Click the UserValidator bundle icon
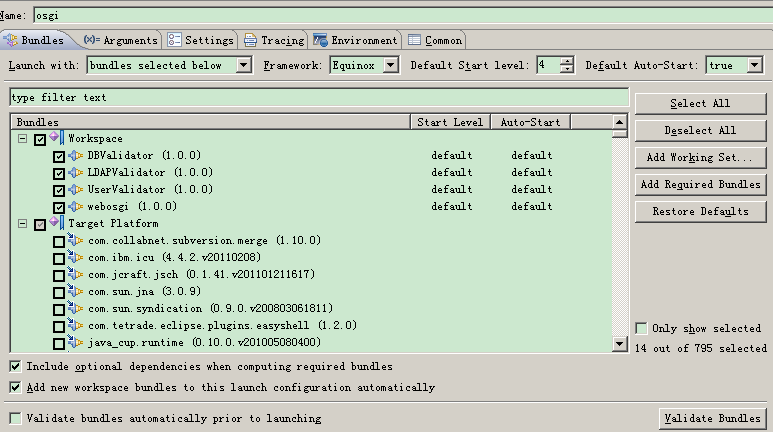Image resolution: width=773 pixels, height=432 pixels. point(75,190)
